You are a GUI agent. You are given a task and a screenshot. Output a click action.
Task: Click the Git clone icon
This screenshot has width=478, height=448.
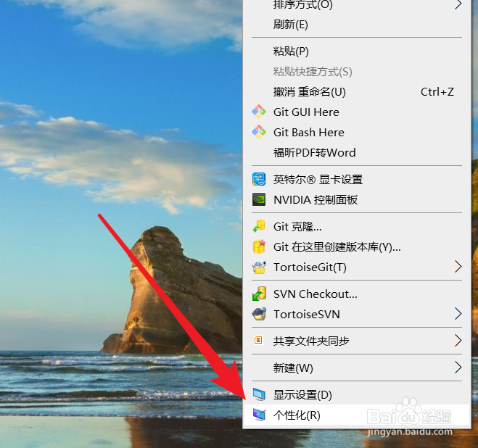259,226
